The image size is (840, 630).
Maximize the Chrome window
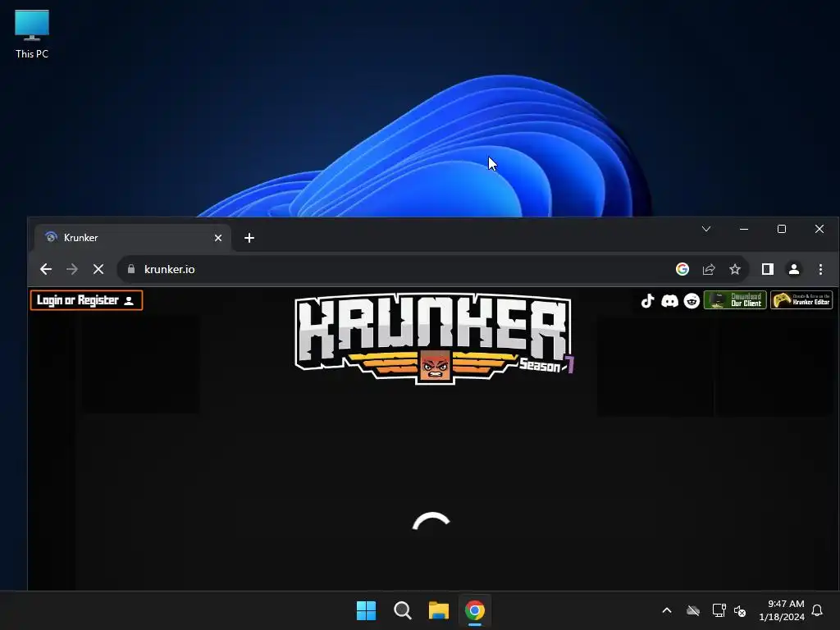tap(782, 229)
